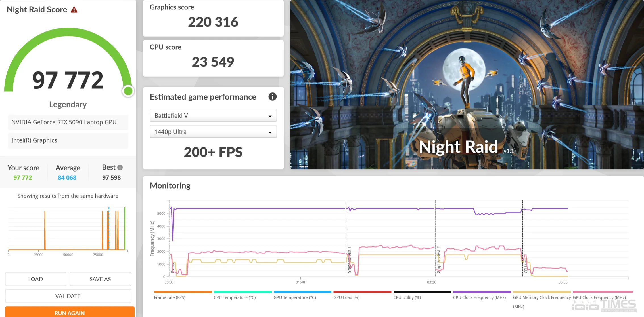Toggle the purple CPU Clock Frequency legend swatch
This screenshot has height=317, width=644.
(482, 292)
